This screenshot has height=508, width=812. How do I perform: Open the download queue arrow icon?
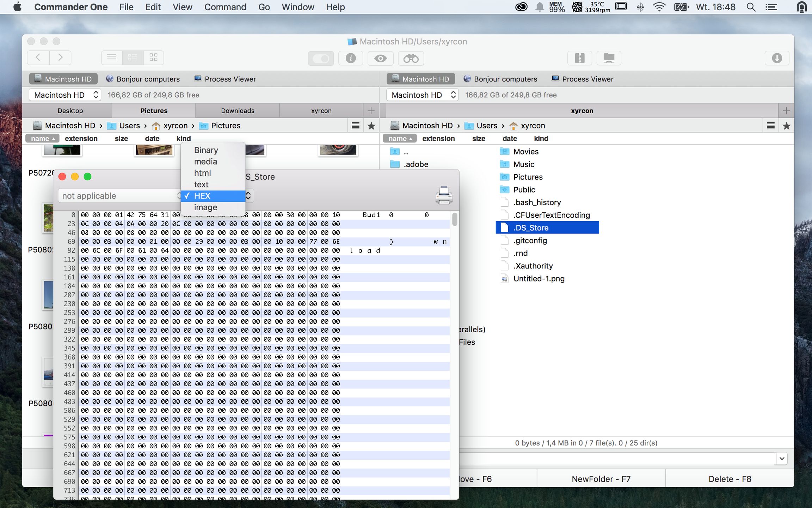777,58
